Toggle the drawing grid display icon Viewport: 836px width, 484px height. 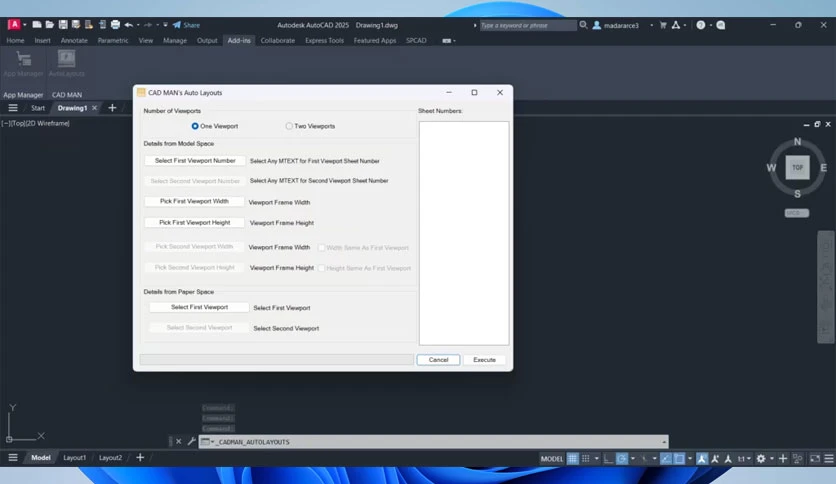click(572, 458)
